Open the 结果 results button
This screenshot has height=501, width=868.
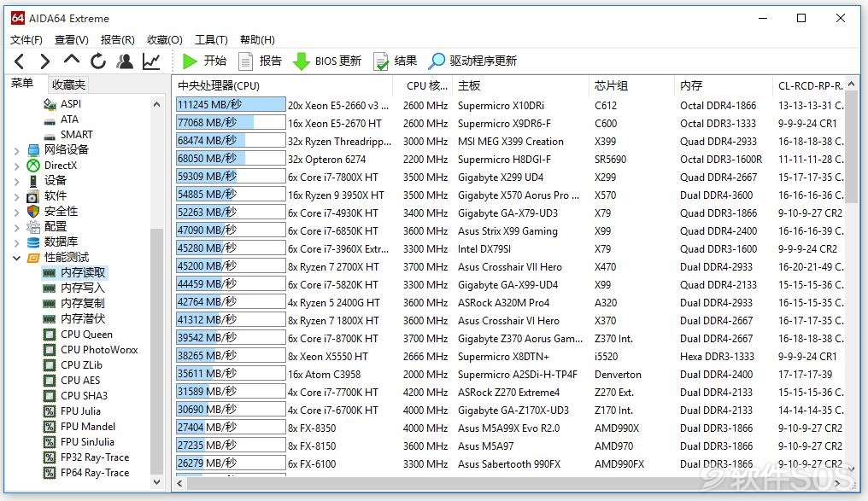[396, 61]
